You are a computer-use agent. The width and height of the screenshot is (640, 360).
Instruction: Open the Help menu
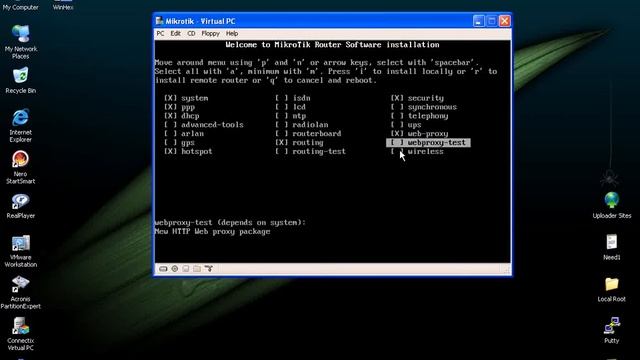tap(232, 33)
